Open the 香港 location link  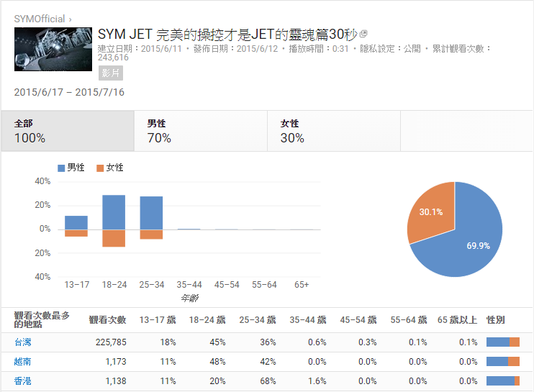23,381
